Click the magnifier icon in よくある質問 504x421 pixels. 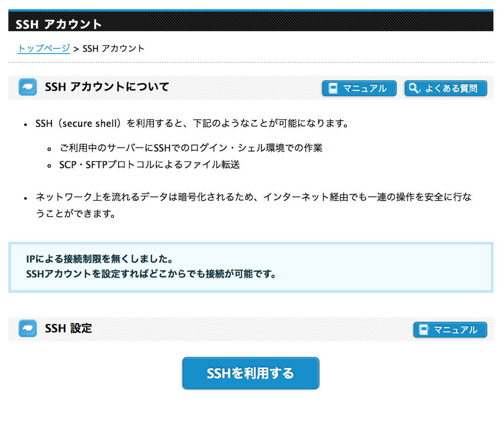click(x=415, y=88)
